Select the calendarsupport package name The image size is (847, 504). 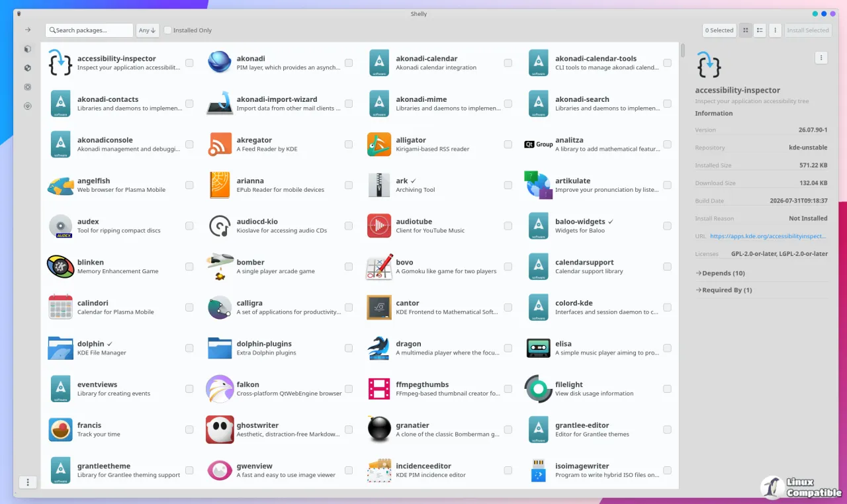584,263
